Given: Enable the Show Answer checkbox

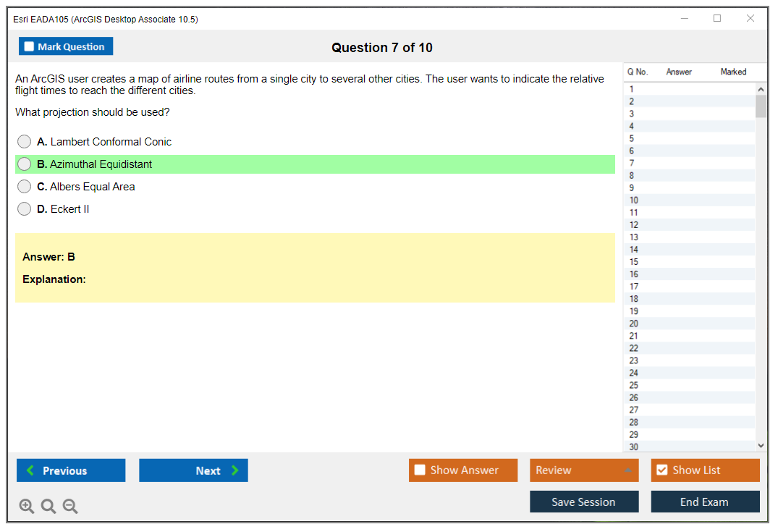Looking at the screenshot, I should (420, 470).
